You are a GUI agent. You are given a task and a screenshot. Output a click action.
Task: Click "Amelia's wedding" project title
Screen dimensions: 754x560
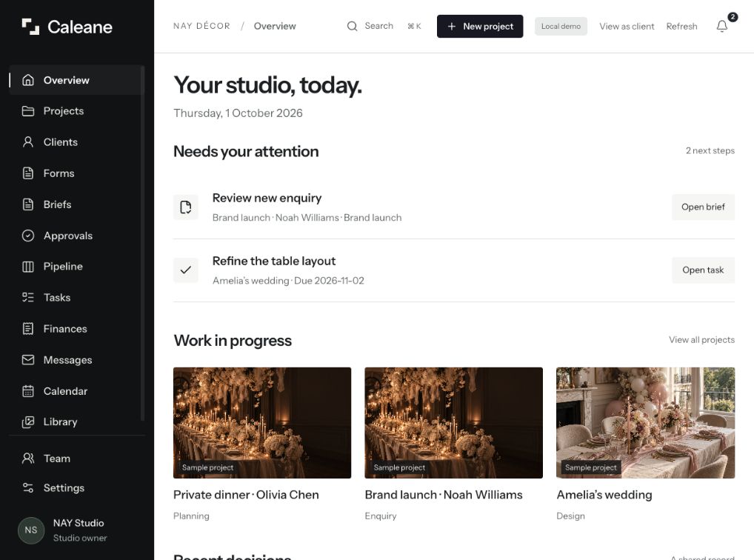tap(604, 495)
